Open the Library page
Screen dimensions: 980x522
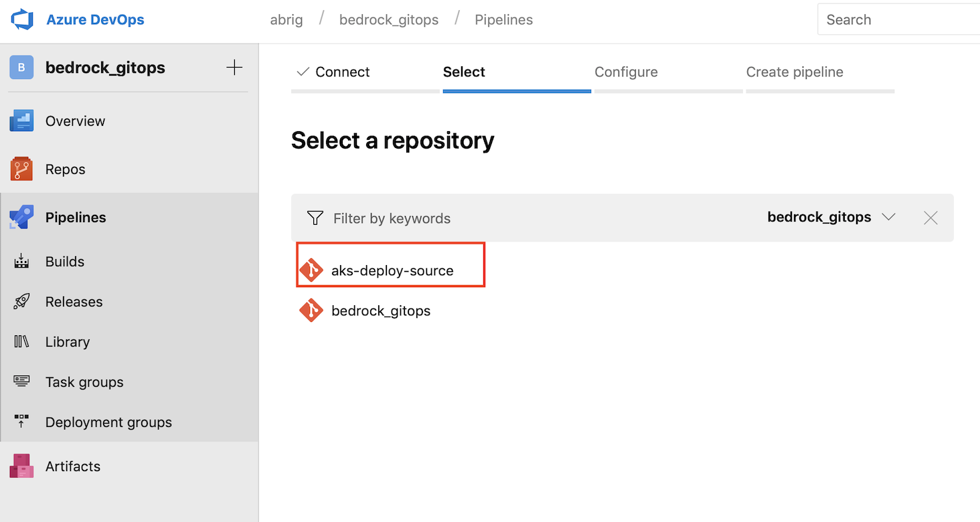(x=68, y=342)
